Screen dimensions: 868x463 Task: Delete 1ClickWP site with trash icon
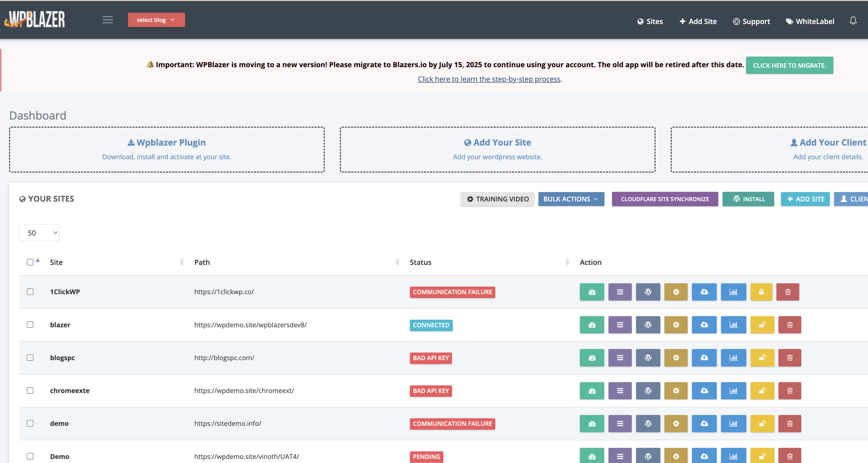(x=788, y=292)
